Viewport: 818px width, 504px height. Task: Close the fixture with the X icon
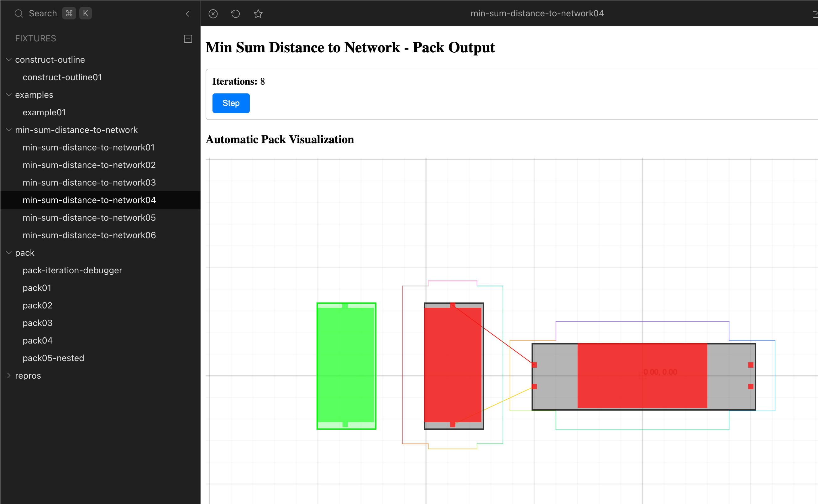[213, 14]
